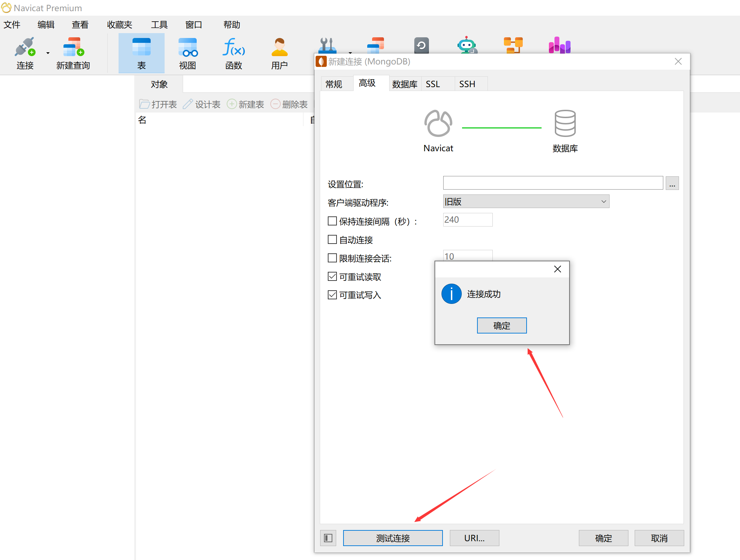The height and width of the screenshot is (560, 740).
Task: Click 新建表 in object toolbar
Action: click(x=245, y=104)
